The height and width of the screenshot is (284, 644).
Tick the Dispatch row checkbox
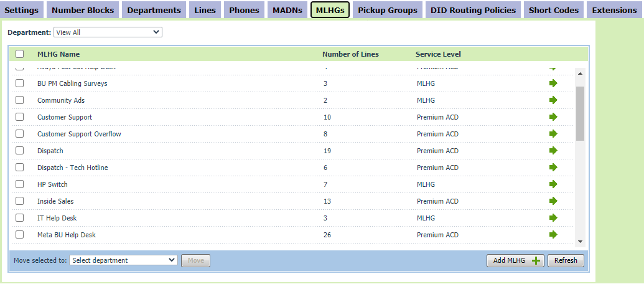pos(20,151)
